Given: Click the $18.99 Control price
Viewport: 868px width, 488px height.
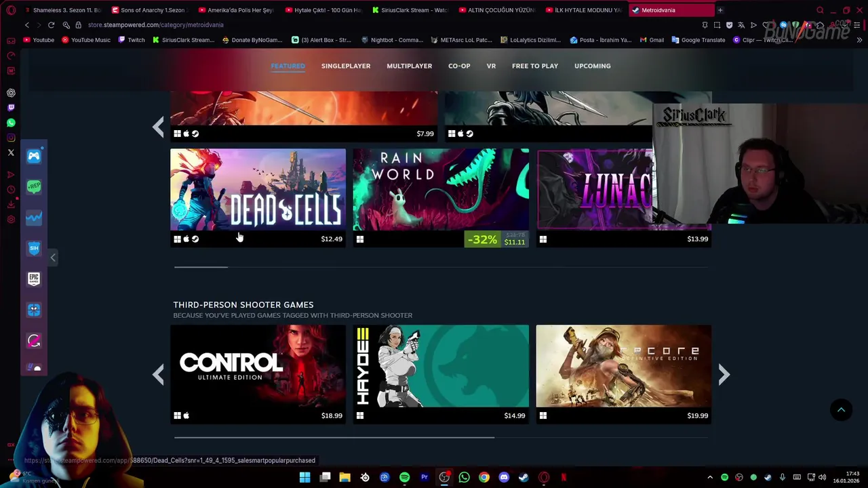Looking at the screenshot, I should click(x=332, y=415).
